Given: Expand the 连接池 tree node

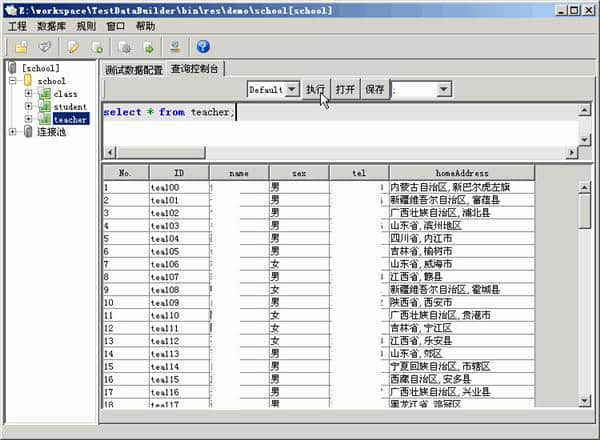Looking at the screenshot, I should (13, 131).
